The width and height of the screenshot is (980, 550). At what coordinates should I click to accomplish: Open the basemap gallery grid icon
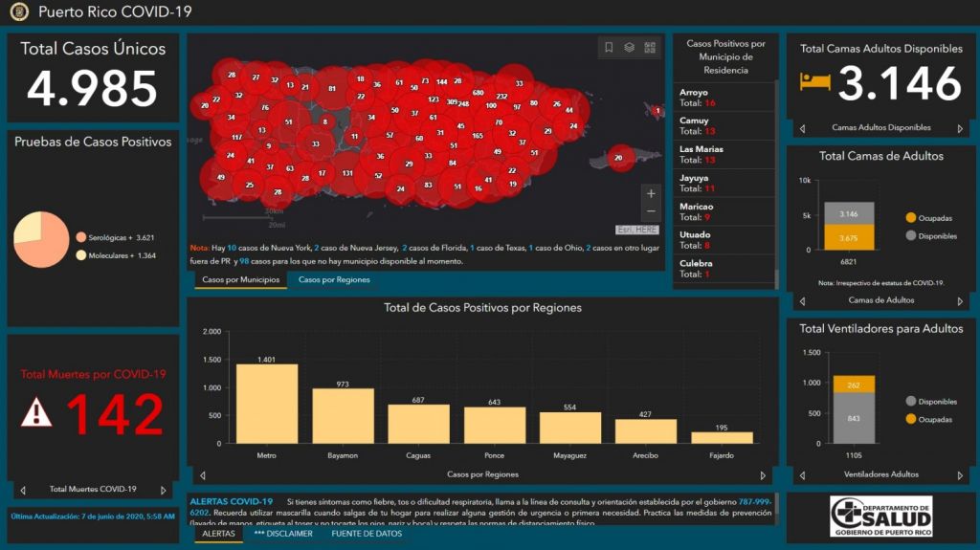tap(650, 48)
